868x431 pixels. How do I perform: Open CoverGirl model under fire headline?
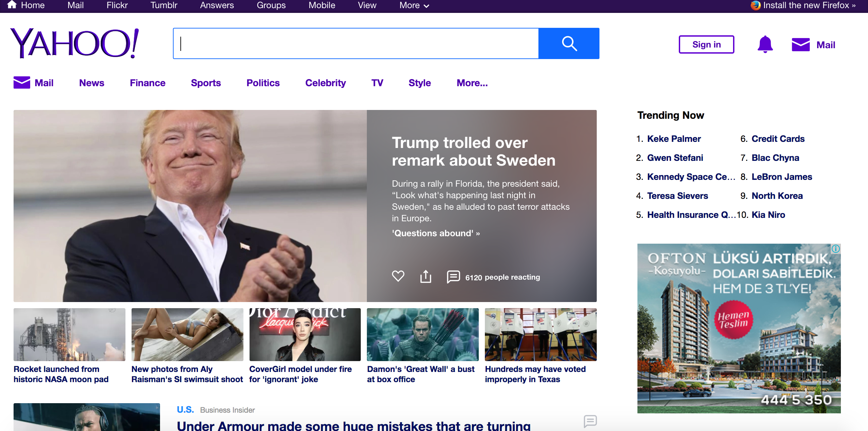click(x=300, y=374)
